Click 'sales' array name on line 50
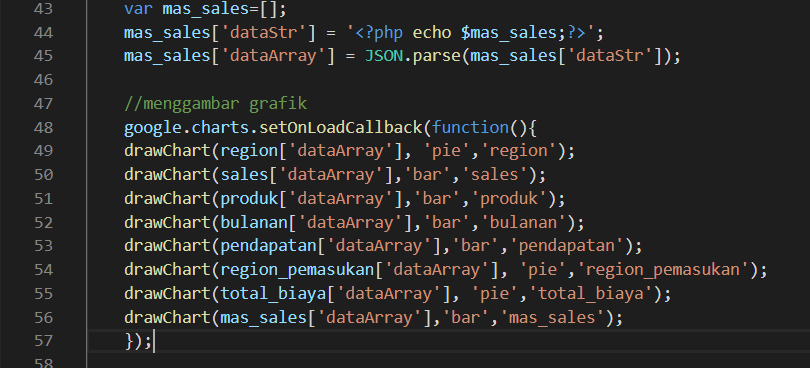810x368 pixels. [x=244, y=174]
